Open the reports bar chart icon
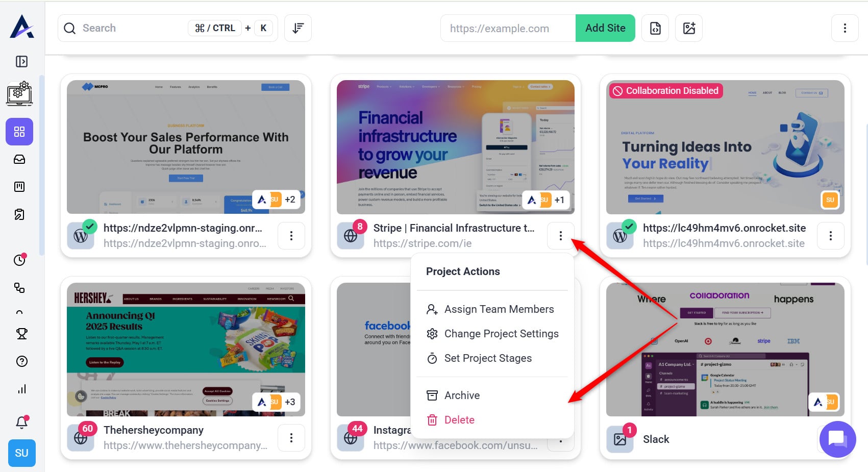 coord(21,389)
